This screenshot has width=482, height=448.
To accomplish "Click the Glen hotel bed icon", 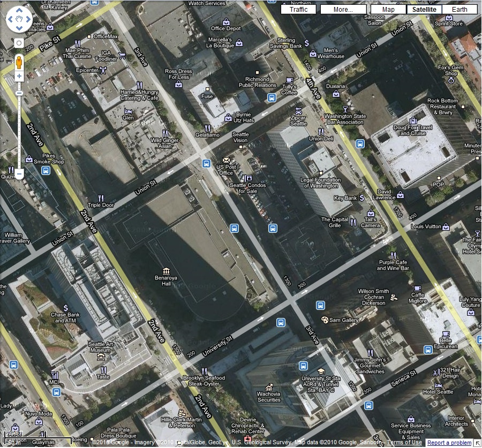I will point(128,111).
